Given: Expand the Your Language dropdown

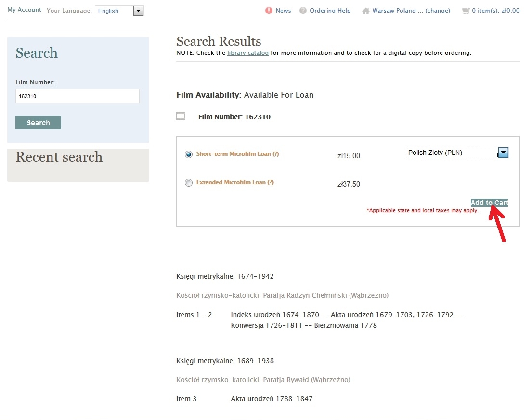Looking at the screenshot, I should pos(138,11).
